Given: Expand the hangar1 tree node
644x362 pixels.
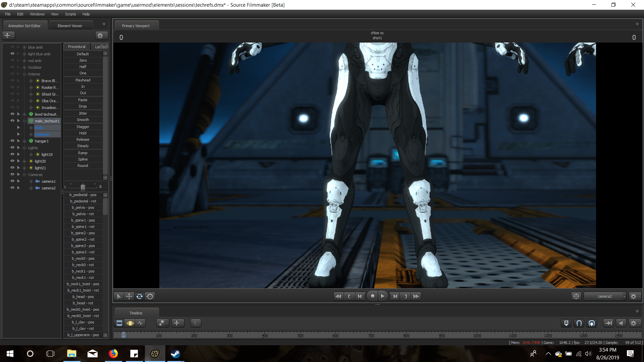Looking at the screenshot, I should coord(24,141).
